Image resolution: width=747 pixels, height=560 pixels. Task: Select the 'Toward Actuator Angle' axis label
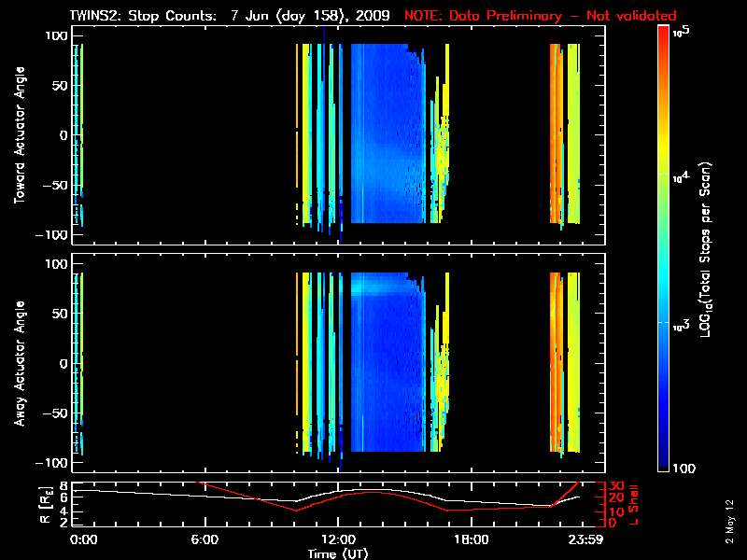(x=19, y=134)
